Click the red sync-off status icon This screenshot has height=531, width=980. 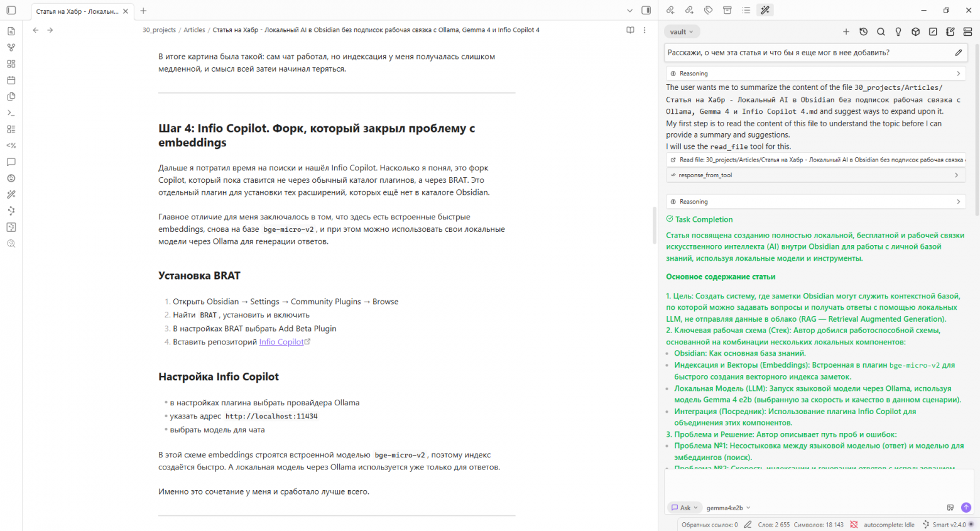pyautogui.click(x=854, y=525)
